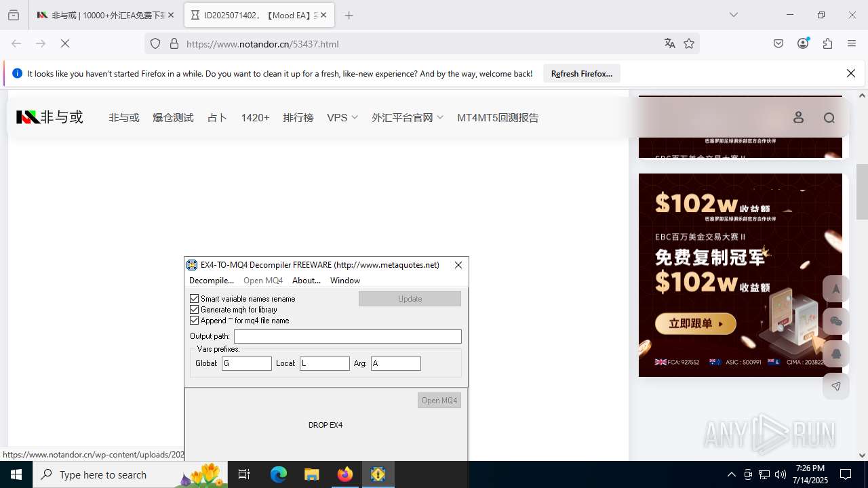This screenshot has height=488, width=868.
Task: Open Window menu in decompiler
Action: pos(345,281)
